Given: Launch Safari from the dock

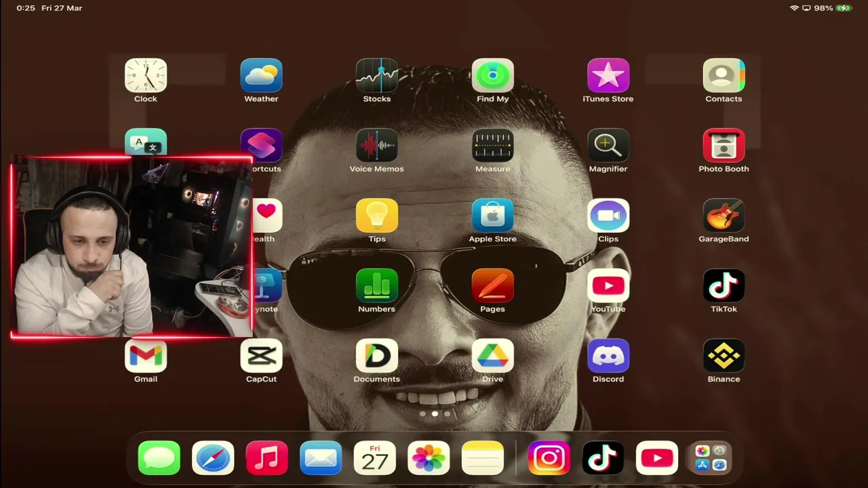Looking at the screenshot, I should 213,458.
